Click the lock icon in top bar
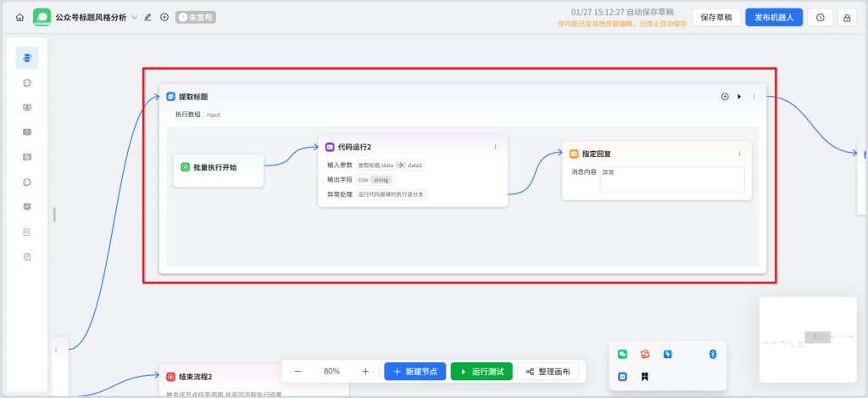Image resolution: width=868 pixels, height=398 pixels. [x=847, y=18]
